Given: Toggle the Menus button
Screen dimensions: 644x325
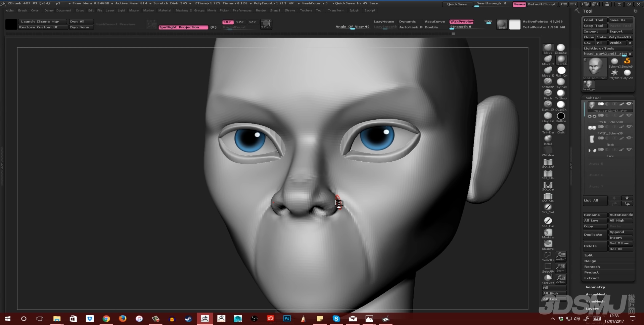Looking at the screenshot, I should point(519,4).
